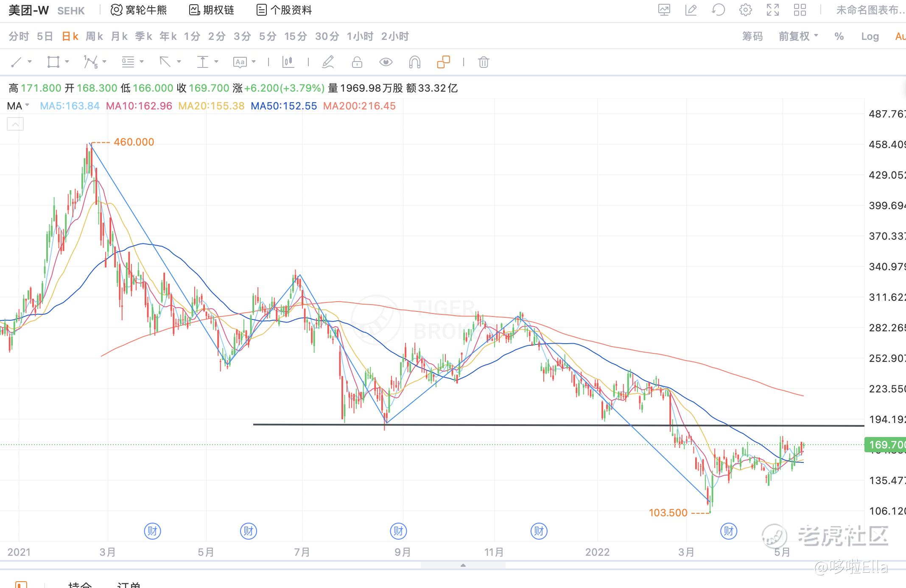Select the wave pattern drawing tool

[x=90, y=62]
